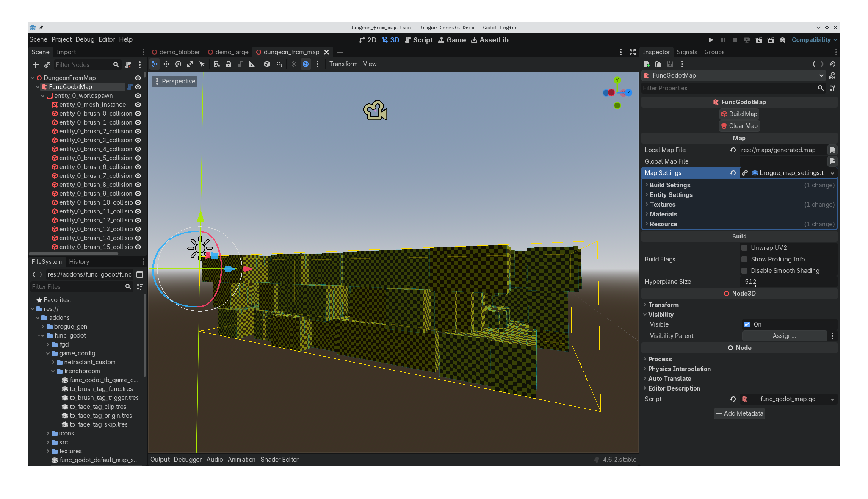Screen dimensions: 868x499
Task: Open object history icon in Inspector
Action: 832,64
